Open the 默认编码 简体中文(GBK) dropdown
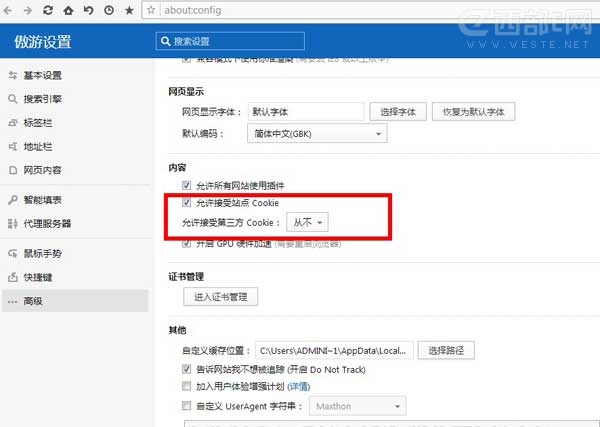Viewport: 600px width, 427px height. pyautogui.click(x=316, y=134)
